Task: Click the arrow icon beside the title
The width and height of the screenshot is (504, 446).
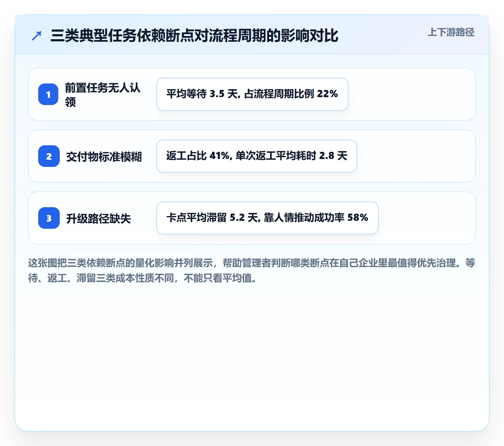Action: (37, 36)
